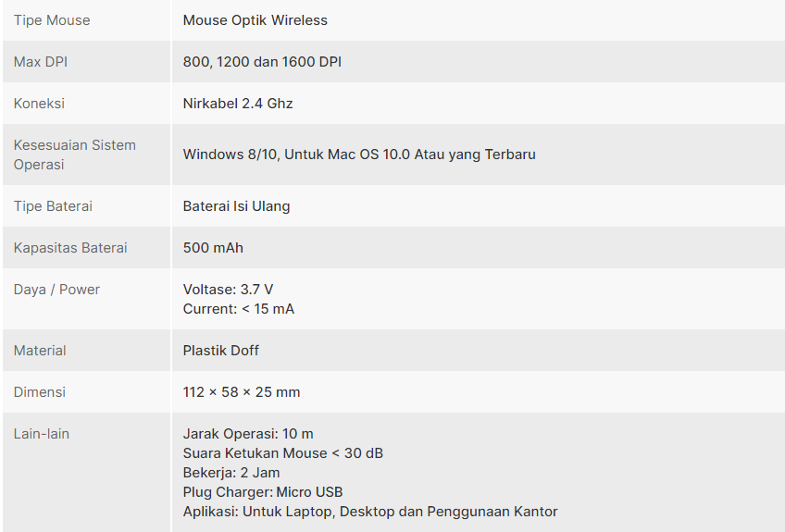The height and width of the screenshot is (532, 785).
Task: Click the "Current: < 15 mA" line
Action: (x=238, y=309)
